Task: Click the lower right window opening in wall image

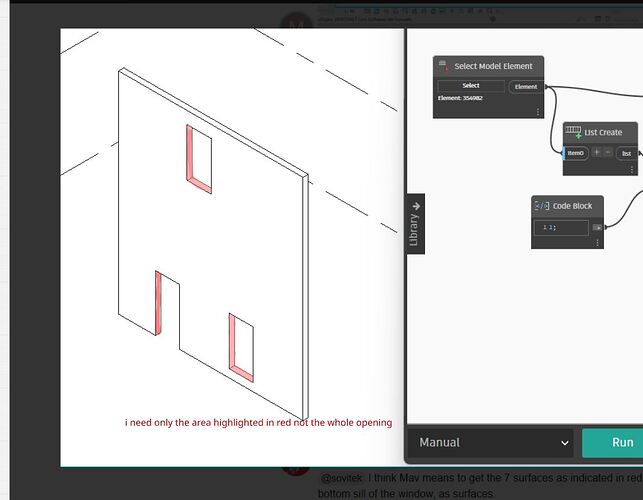Action: [x=242, y=348]
